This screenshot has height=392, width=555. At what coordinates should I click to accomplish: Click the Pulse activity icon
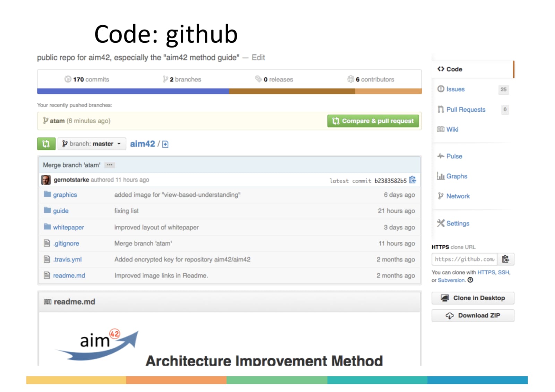click(441, 156)
